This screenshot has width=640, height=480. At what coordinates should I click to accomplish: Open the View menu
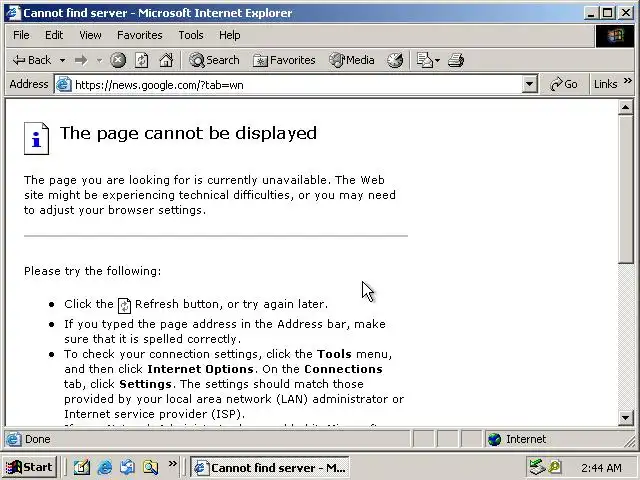90,35
